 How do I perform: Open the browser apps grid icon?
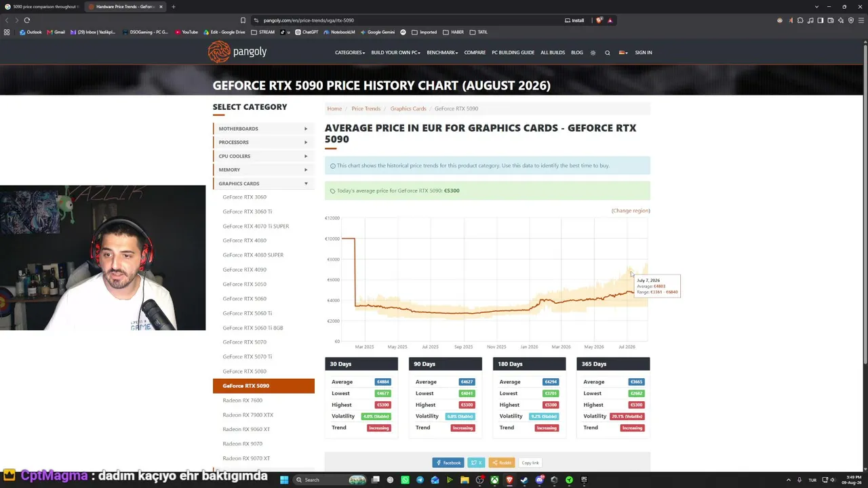coord(7,33)
